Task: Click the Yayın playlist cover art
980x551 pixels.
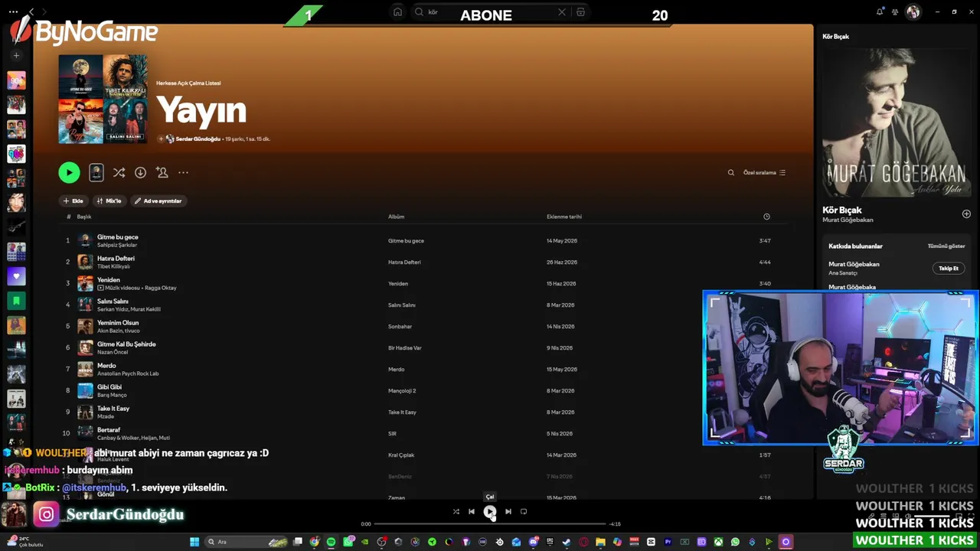Action: coord(103,99)
